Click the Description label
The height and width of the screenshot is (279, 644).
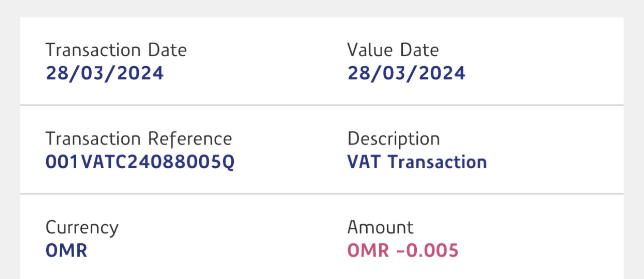pos(393,139)
